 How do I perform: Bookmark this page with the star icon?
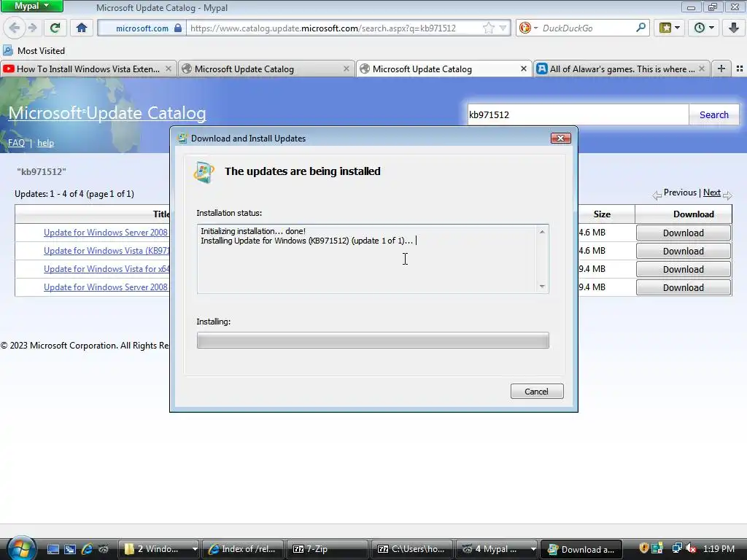coord(488,28)
